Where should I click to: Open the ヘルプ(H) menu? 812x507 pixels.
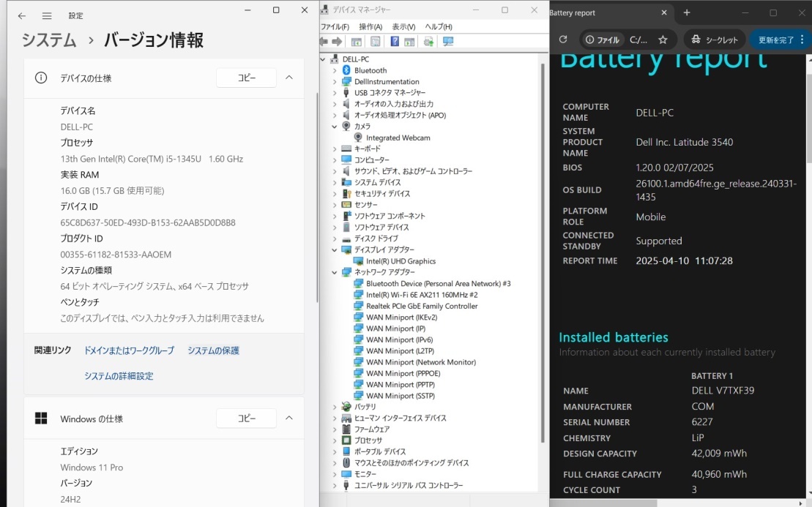coord(438,26)
